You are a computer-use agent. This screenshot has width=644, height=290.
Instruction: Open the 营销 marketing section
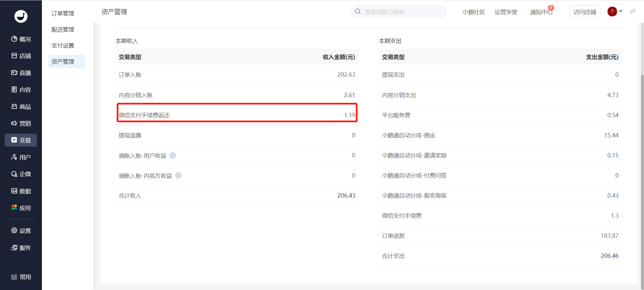(21, 124)
